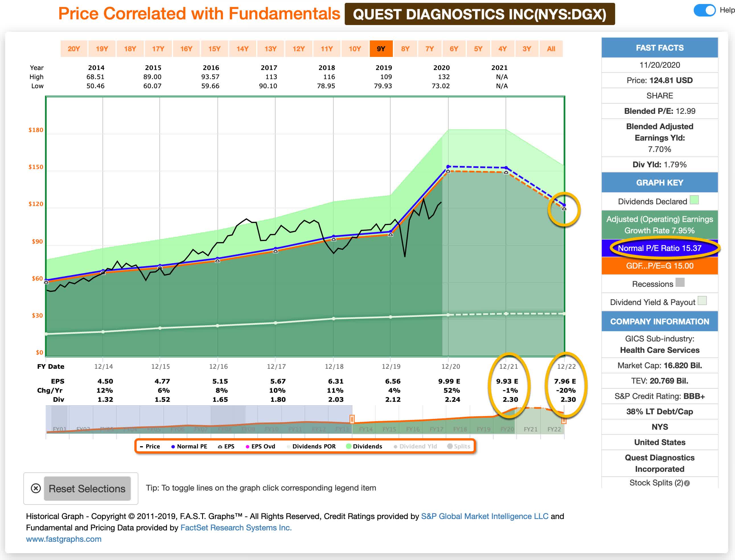Select the All time range tab
This screenshot has width=735, height=560.
(x=551, y=49)
